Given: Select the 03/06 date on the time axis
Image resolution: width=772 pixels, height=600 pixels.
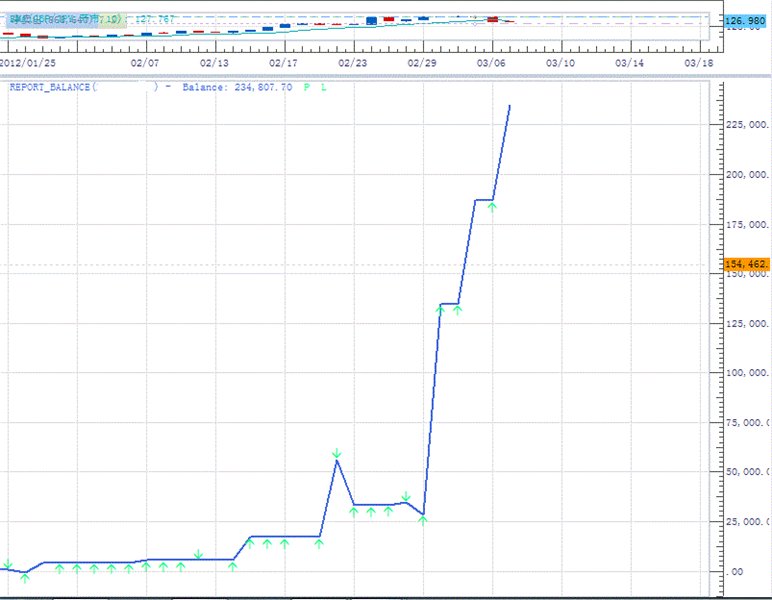Looking at the screenshot, I should pos(491,62).
